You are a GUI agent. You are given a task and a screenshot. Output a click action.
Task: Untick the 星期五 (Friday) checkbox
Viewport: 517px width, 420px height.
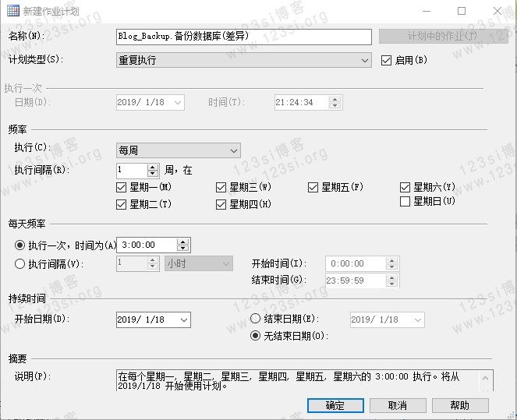(313, 187)
